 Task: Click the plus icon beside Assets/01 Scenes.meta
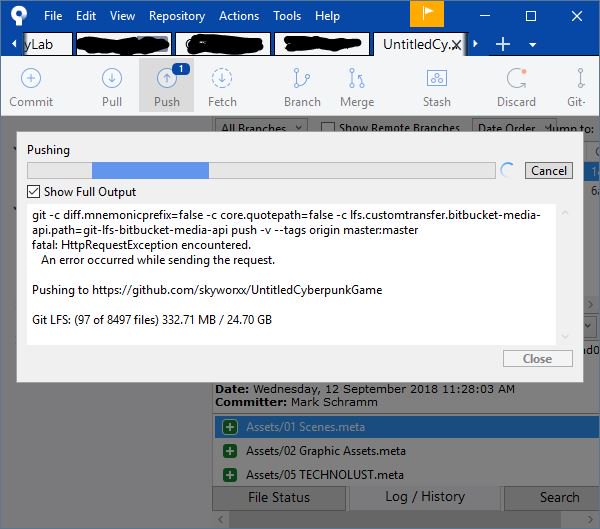230,427
